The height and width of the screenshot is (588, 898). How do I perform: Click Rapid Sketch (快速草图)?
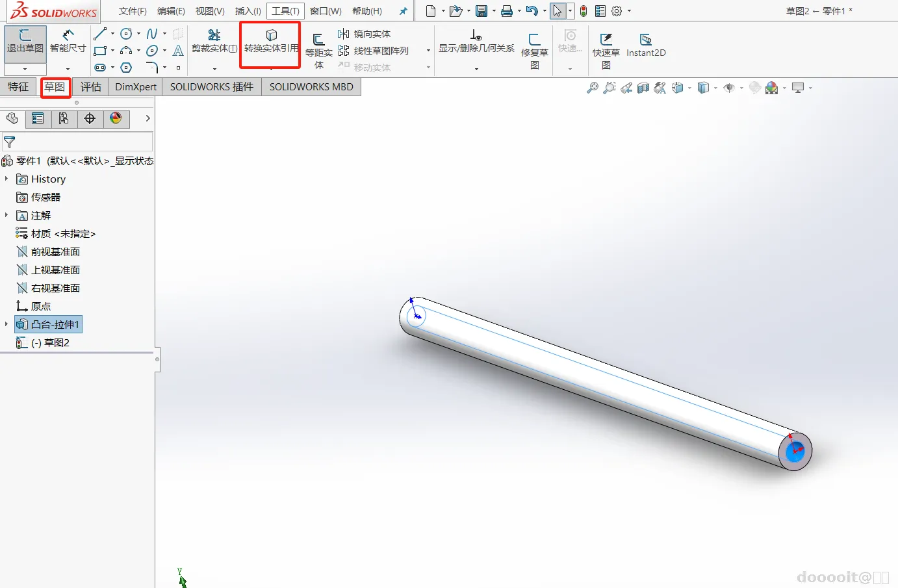[606, 51]
